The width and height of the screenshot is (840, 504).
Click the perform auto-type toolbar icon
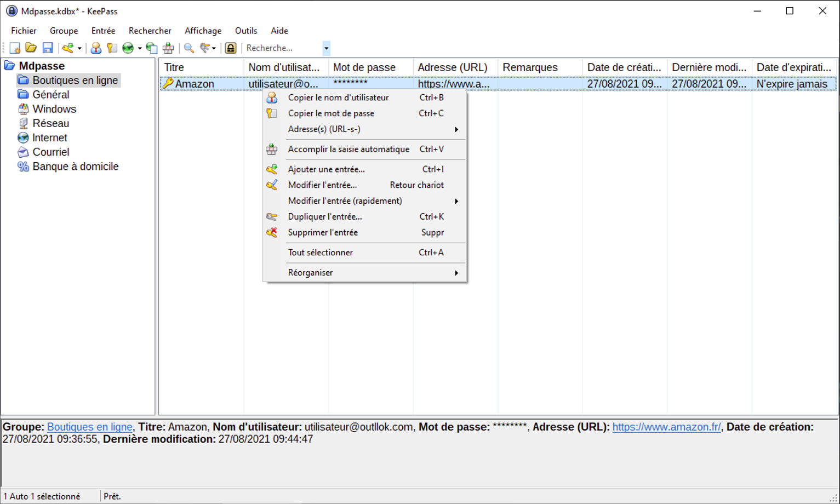click(168, 48)
